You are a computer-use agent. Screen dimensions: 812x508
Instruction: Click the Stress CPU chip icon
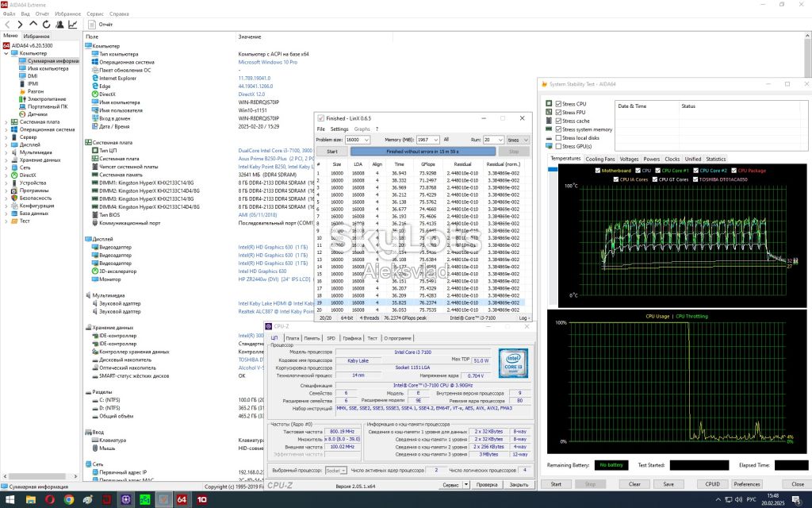click(549, 104)
